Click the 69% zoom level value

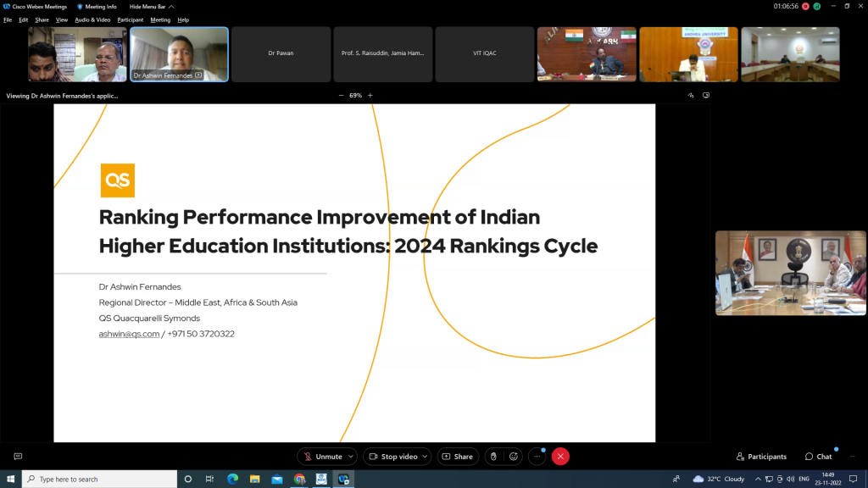pos(355,95)
